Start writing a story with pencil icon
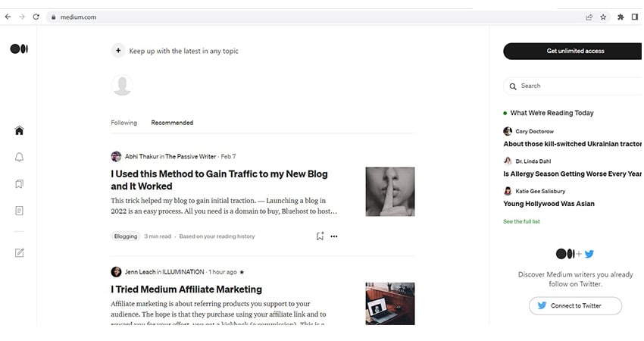644x341 pixels. point(19,252)
